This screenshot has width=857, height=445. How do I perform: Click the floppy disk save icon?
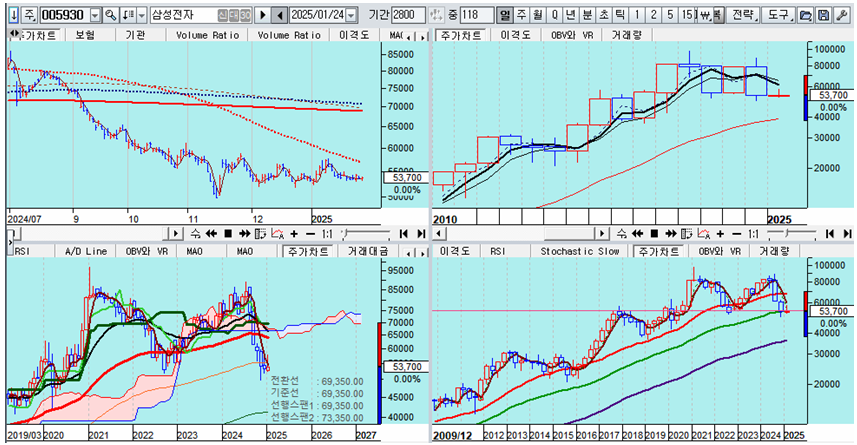tap(823, 15)
